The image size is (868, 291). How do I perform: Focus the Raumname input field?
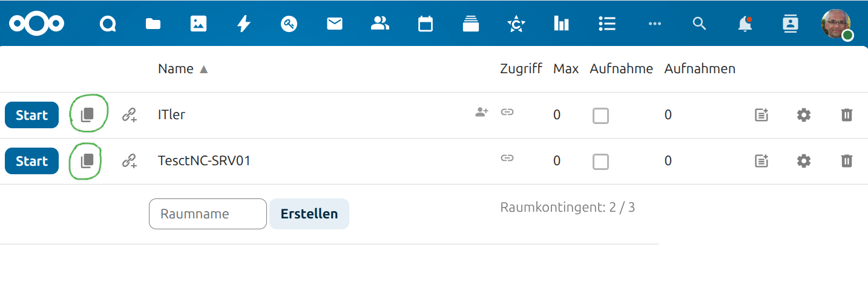pos(208,214)
